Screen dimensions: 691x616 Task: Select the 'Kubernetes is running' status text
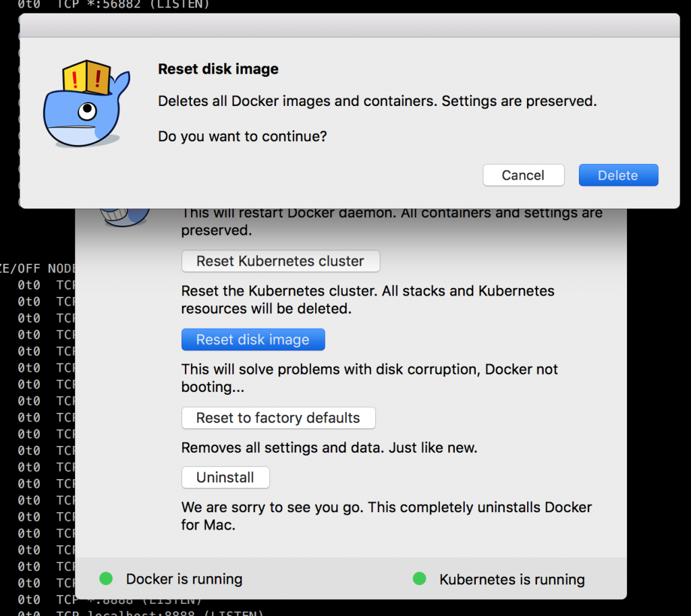pyautogui.click(x=512, y=580)
